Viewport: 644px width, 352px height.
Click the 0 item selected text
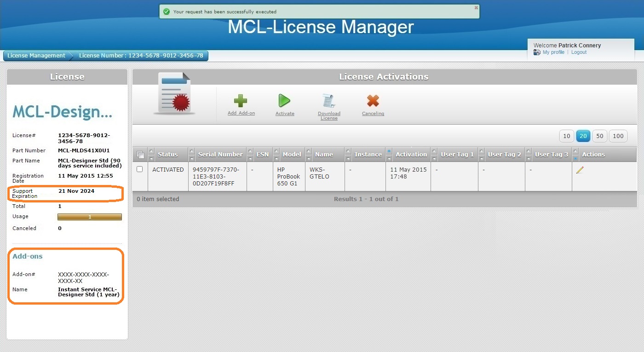[158, 199]
